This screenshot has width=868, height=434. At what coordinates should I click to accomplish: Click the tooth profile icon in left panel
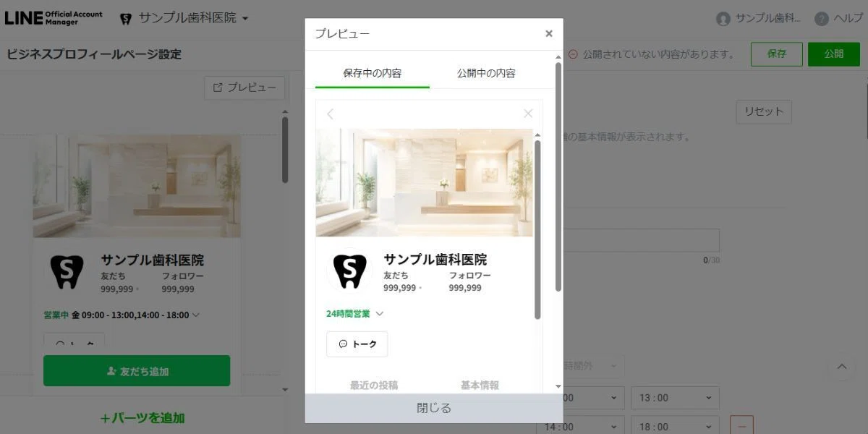tap(67, 271)
